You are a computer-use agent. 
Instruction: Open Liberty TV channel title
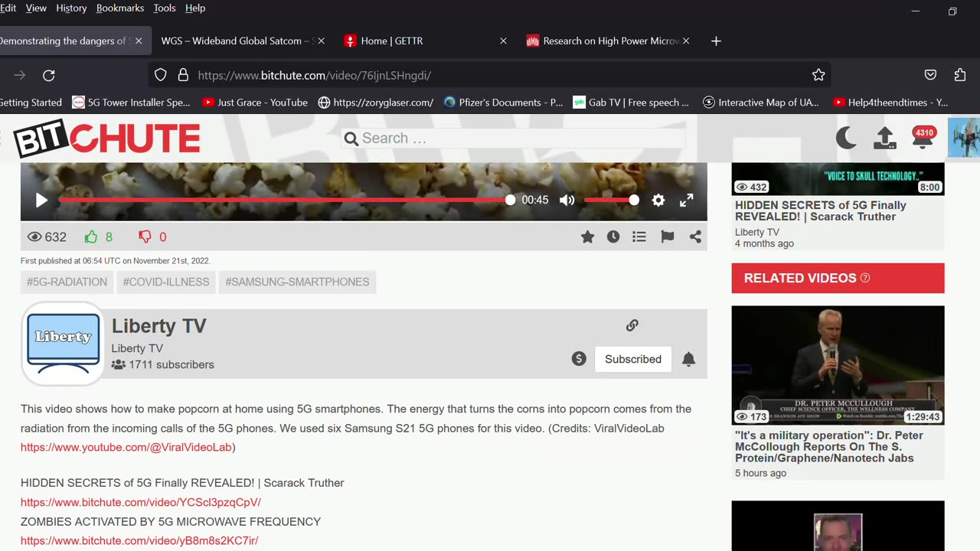pos(159,326)
